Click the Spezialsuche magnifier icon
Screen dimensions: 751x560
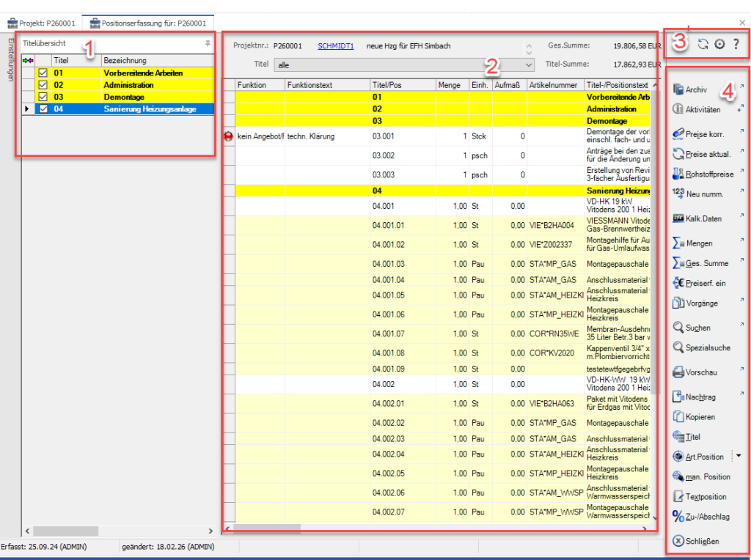678,347
